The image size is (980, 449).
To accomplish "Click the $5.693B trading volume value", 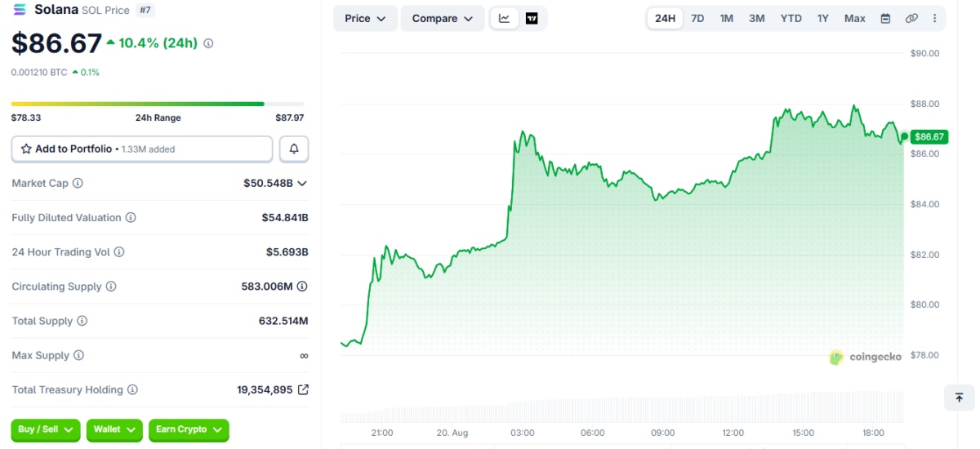I will (287, 252).
